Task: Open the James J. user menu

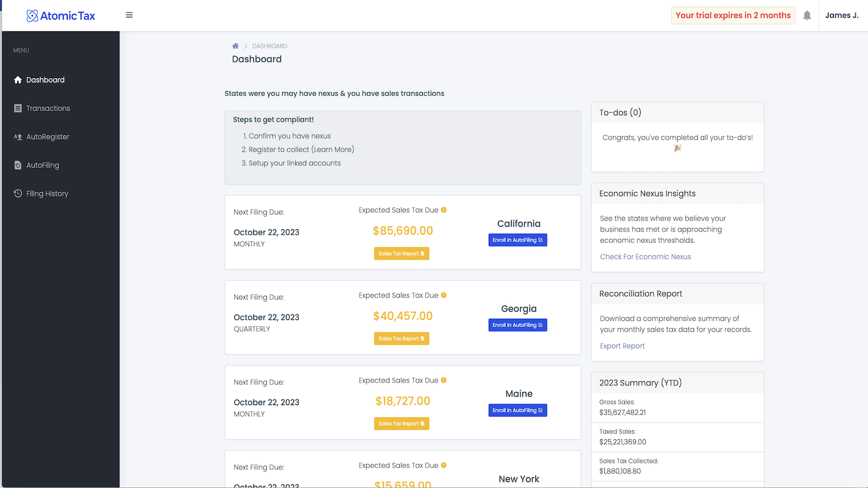Action: click(x=841, y=15)
